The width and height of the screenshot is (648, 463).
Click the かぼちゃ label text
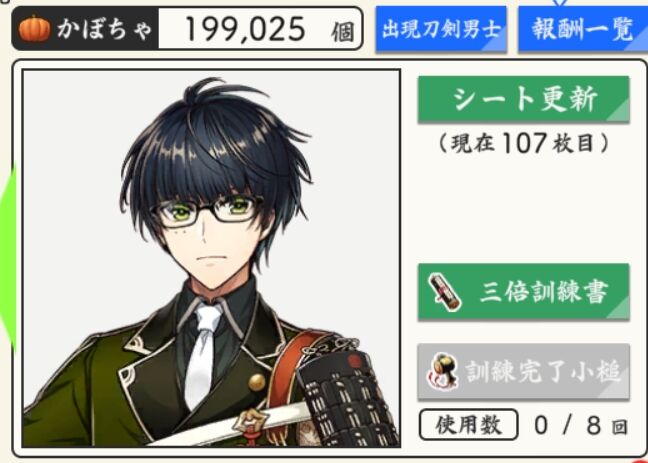tap(105, 29)
